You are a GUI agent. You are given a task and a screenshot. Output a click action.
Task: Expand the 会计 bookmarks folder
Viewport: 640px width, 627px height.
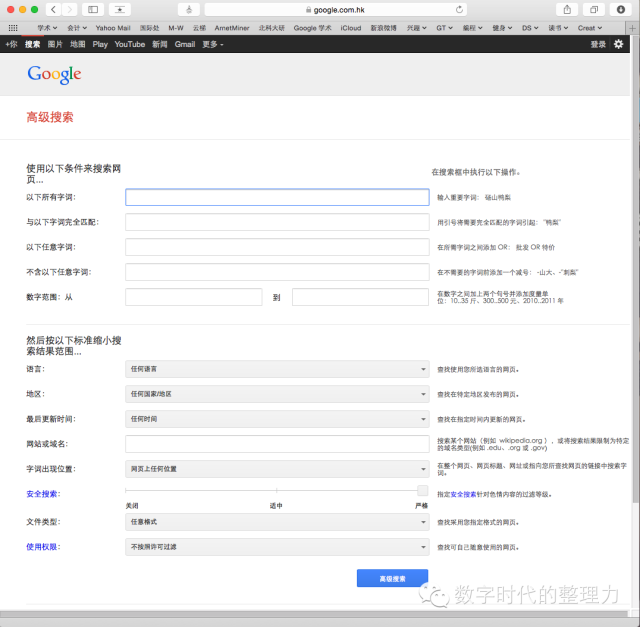(x=77, y=28)
